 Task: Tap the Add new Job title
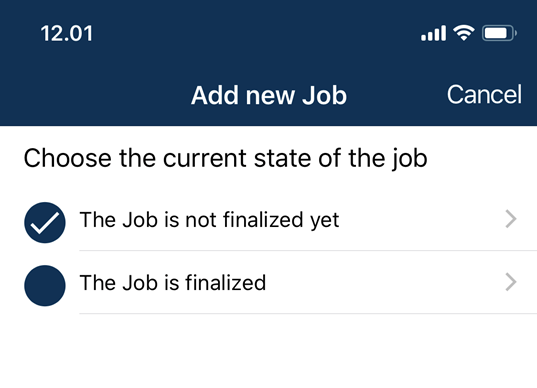[269, 95]
